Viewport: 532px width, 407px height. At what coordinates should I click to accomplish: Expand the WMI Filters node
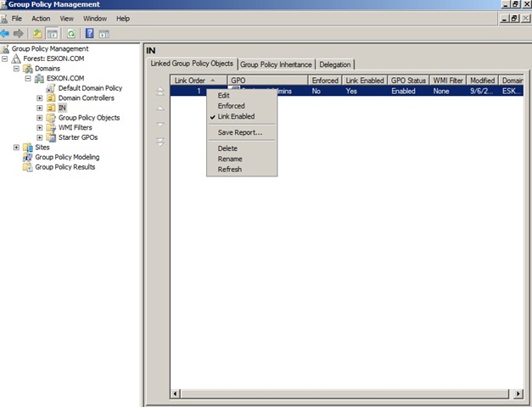pos(39,127)
